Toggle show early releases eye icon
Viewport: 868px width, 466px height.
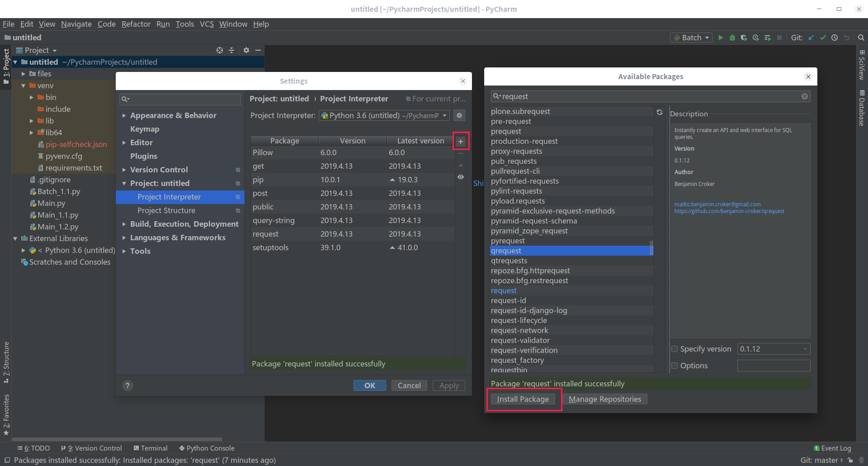pyautogui.click(x=461, y=177)
